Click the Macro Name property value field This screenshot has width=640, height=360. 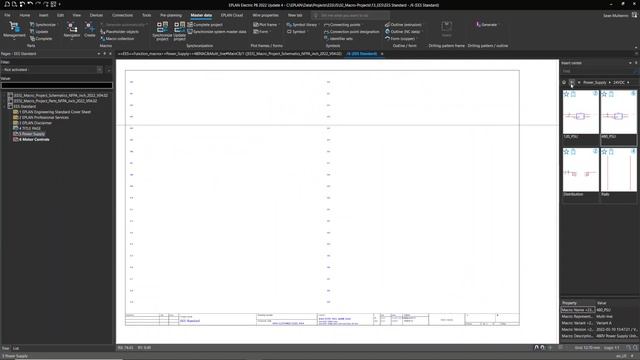[x=617, y=310]
